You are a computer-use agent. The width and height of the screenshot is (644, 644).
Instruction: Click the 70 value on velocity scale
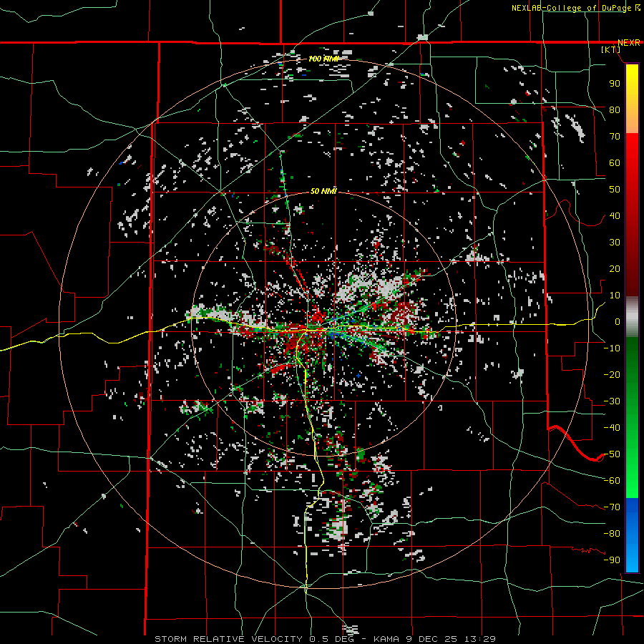615,137
